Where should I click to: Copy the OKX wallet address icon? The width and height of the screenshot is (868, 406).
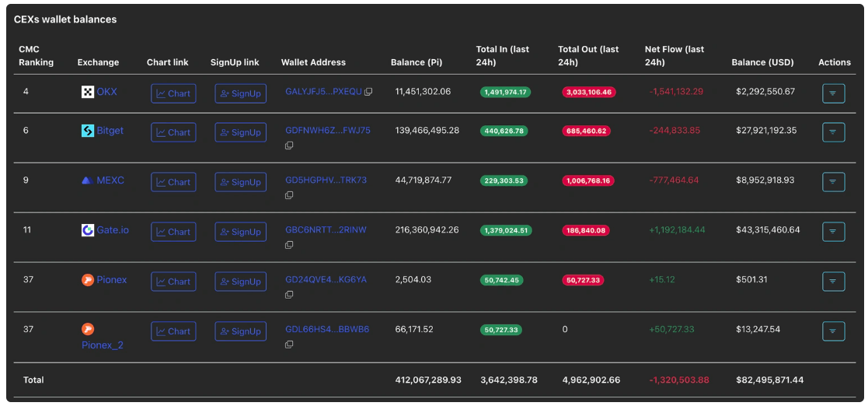(368, 92)
